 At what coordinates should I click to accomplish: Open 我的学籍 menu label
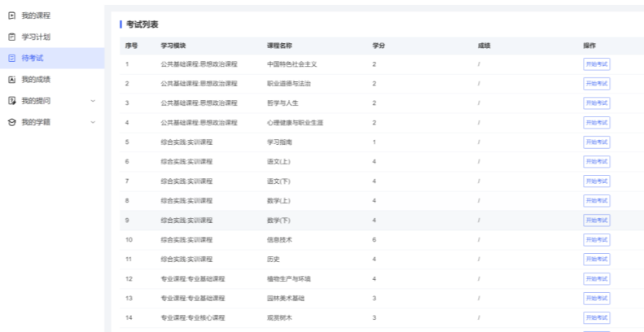(x=36, y=122)
